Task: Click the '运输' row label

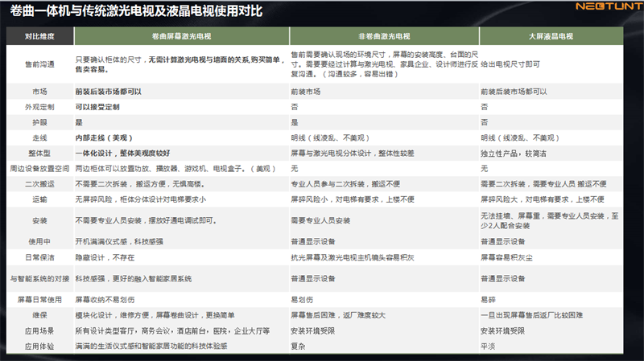Action: click(39, 199)
